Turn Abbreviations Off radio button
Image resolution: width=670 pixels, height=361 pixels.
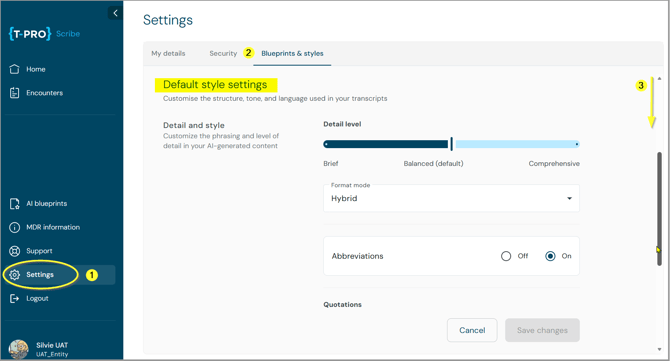click(x=506, y=256)
